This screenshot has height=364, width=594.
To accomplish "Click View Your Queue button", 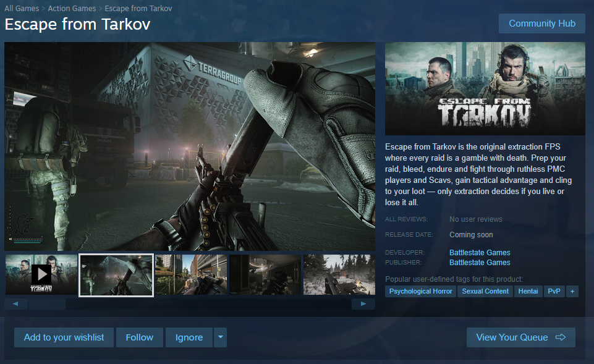I will pos(520,337).
